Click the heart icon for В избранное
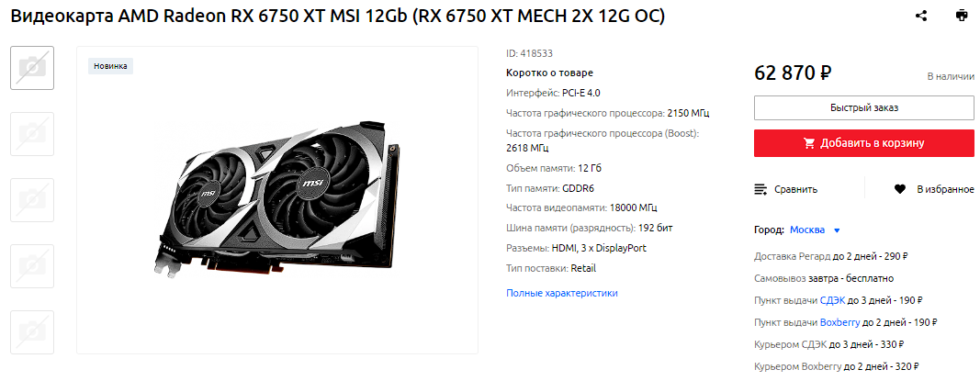 900,189
